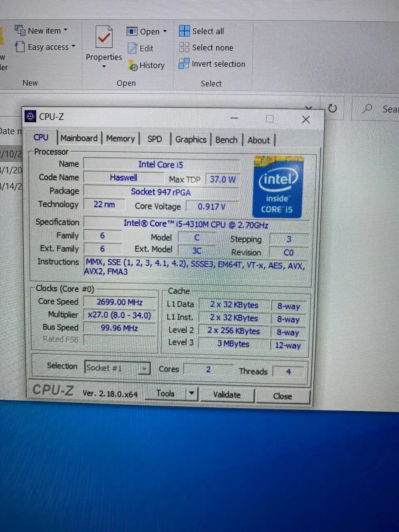
Task: Click the Invert selection label
Action: click(x=219, y=64)
